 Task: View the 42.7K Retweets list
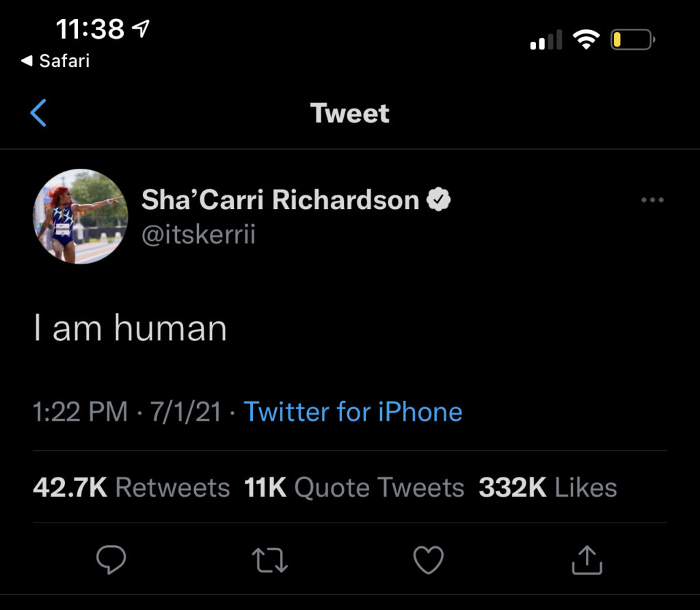point(131,488)
